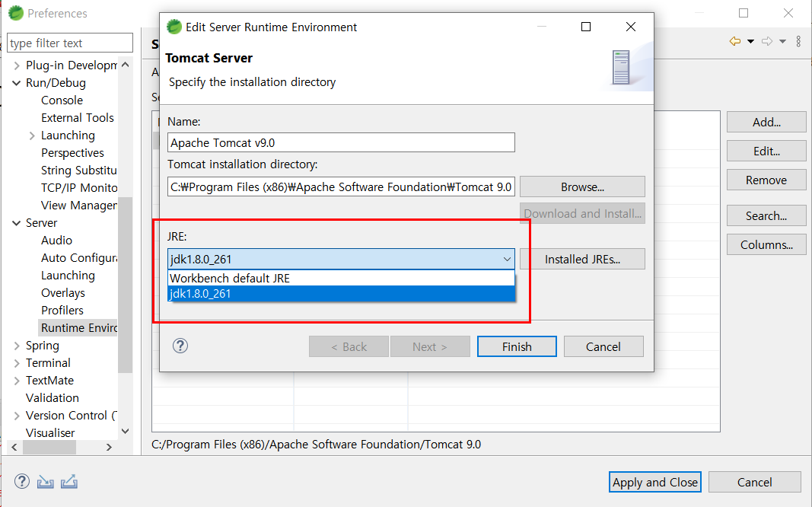Viewport: 812px width, 507px height.
Task: Select jdk1.8.0_261 in the dropdown list
Action: click(341, 294)
